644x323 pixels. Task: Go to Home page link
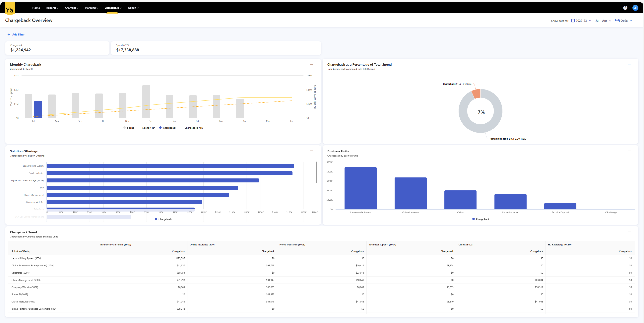coord(36,8)
